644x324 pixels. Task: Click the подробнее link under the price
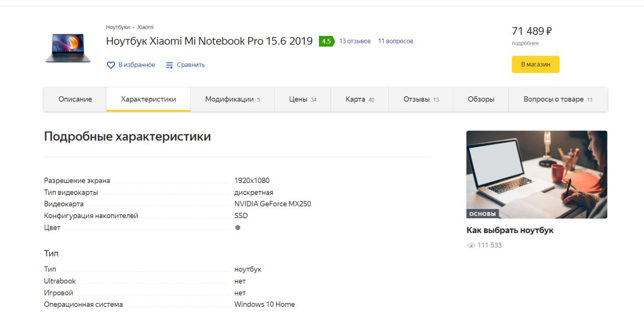tap(525, 43)
